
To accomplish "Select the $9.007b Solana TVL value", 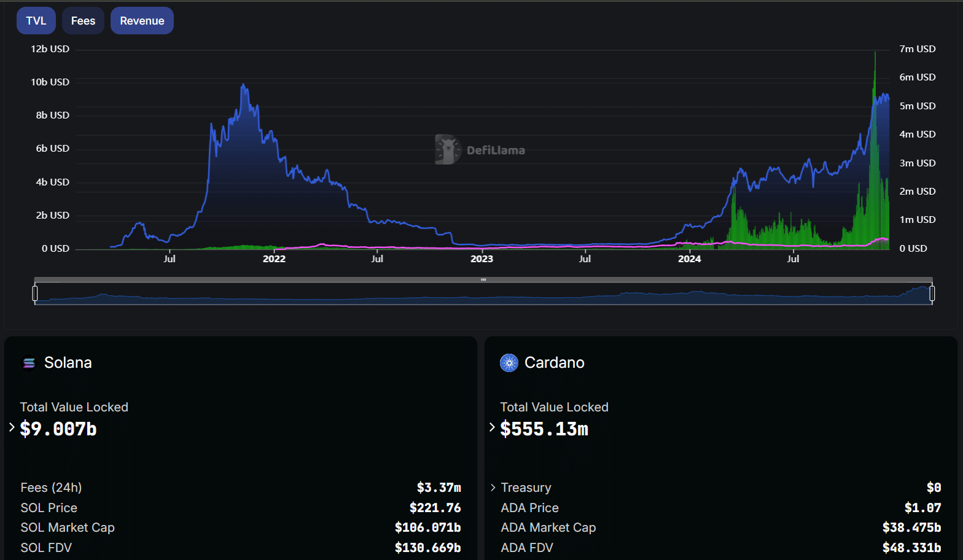I will [58, 429].
